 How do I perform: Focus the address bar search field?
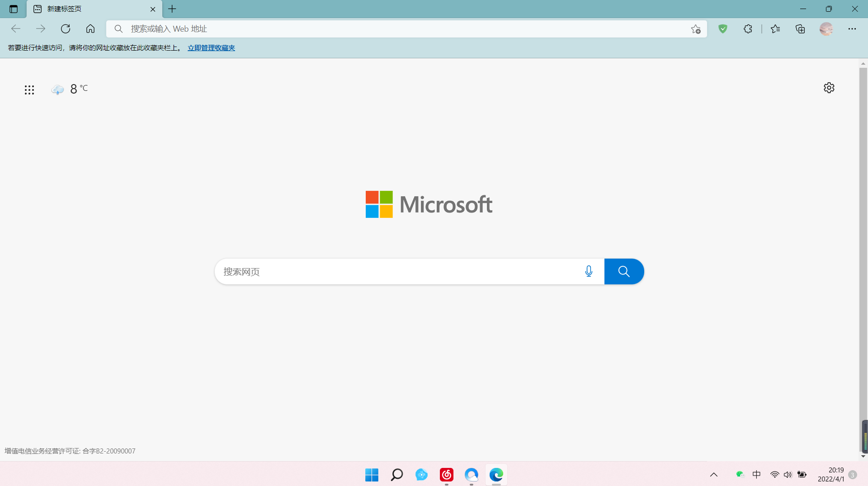tap(406, 29)
